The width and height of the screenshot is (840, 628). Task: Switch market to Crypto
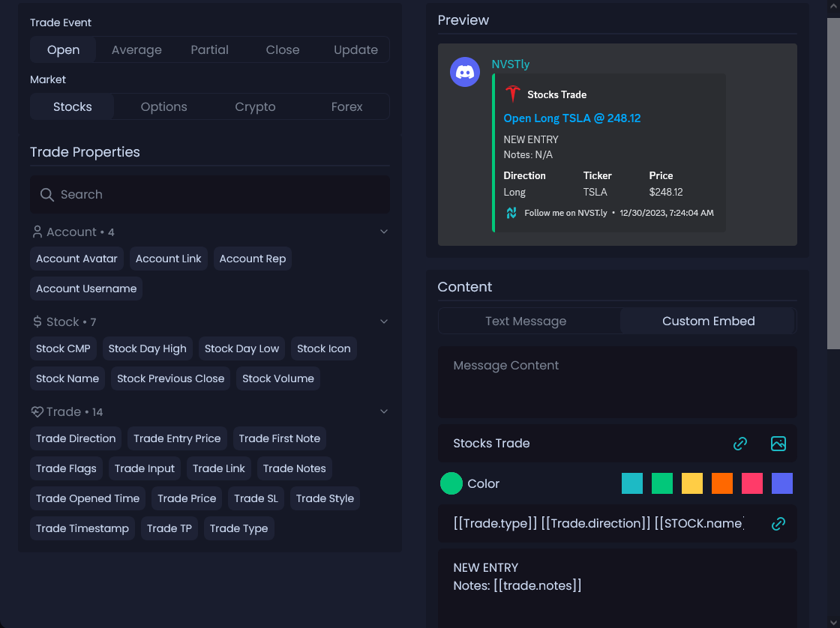(255, 106)
